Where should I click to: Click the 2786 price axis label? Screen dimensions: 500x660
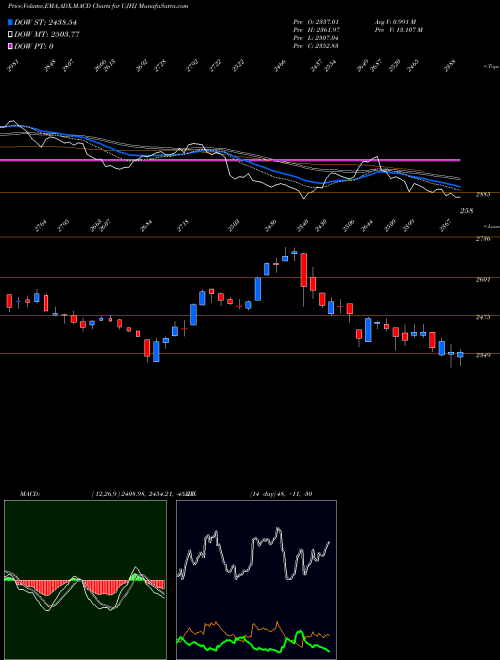tap(483, 239)
